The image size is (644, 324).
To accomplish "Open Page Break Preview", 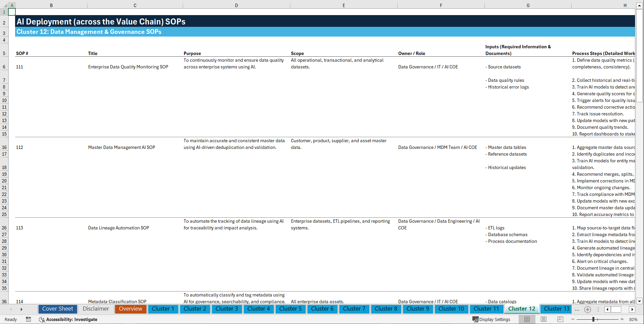I will click(560, 319).
